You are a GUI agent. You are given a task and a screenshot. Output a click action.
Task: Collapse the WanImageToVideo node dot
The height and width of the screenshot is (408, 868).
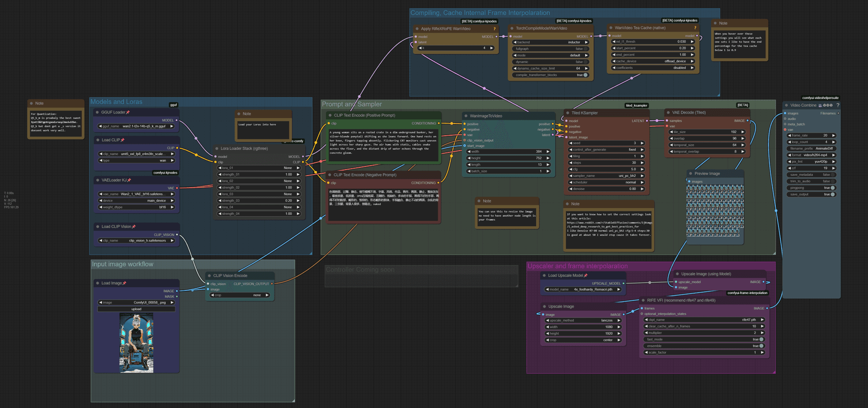tap(466, 116)
